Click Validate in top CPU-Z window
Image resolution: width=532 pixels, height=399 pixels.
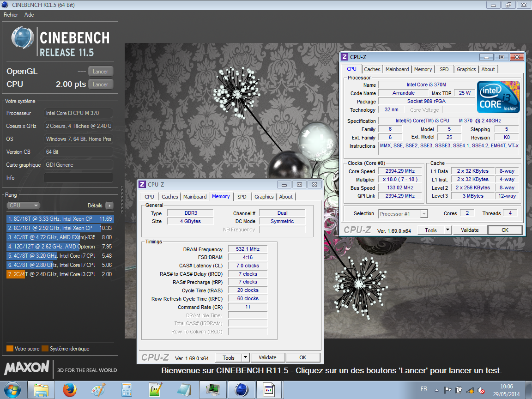(x=470, y=230)
